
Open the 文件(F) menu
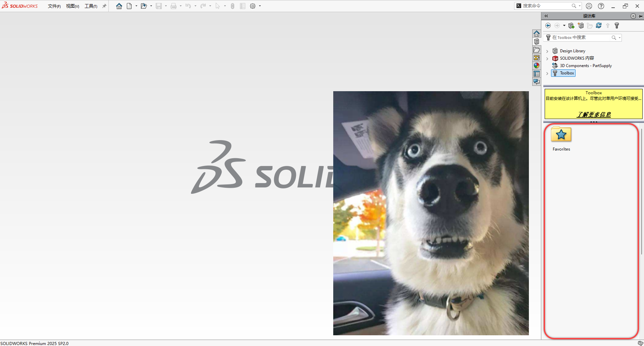tap(54, 6)
